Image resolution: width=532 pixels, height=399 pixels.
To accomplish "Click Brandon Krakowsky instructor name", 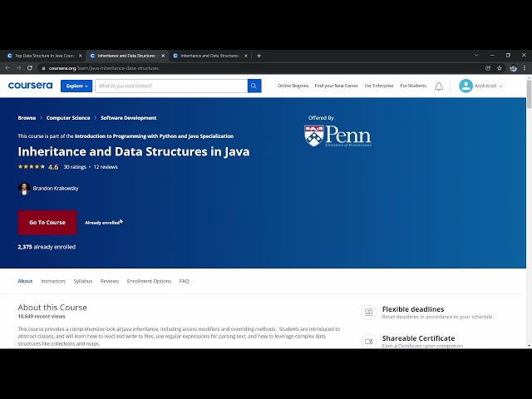I will pos(56,189).
